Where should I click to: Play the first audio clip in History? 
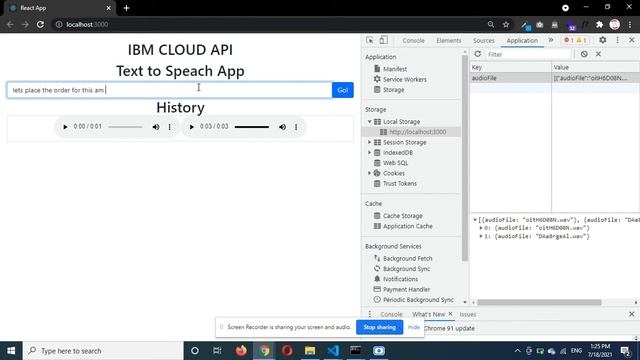[65, 127]
